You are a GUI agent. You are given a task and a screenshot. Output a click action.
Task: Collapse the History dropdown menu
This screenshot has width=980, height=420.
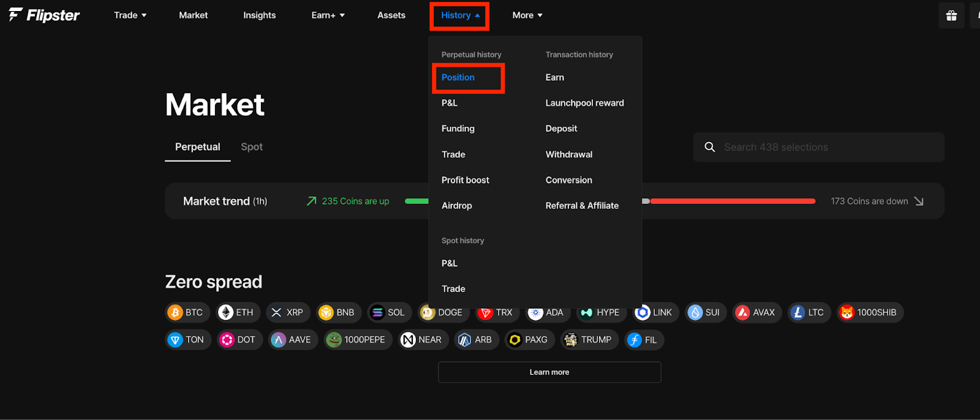point(461,15)
